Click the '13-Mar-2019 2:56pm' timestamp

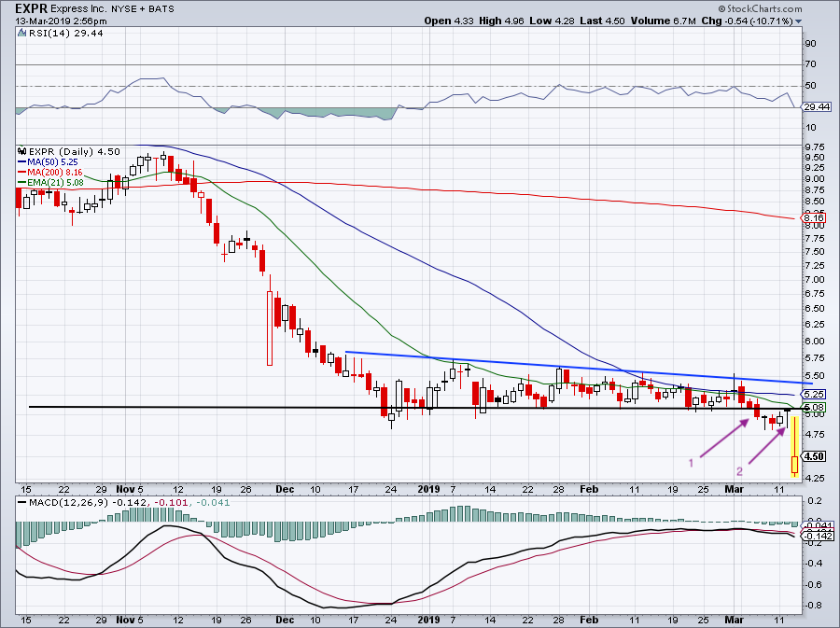(x=61, y=21)
